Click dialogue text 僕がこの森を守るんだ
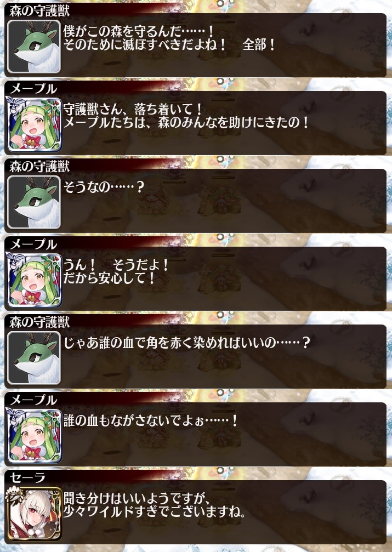 pos(139,32)
